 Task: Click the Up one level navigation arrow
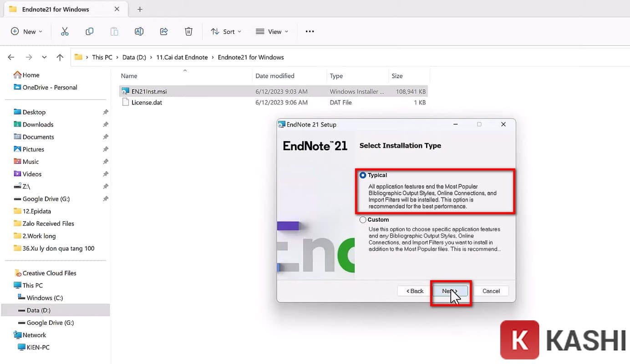pyautogui.click(x=60, y=57)
